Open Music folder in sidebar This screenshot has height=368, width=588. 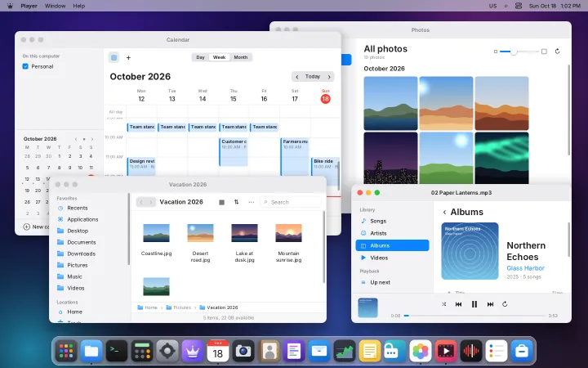tap(91, 276)
